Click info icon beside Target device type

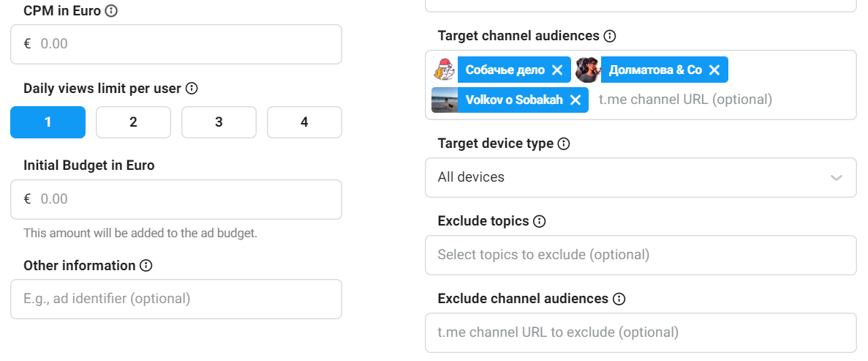pyautogui.click(x=564, y=144)
